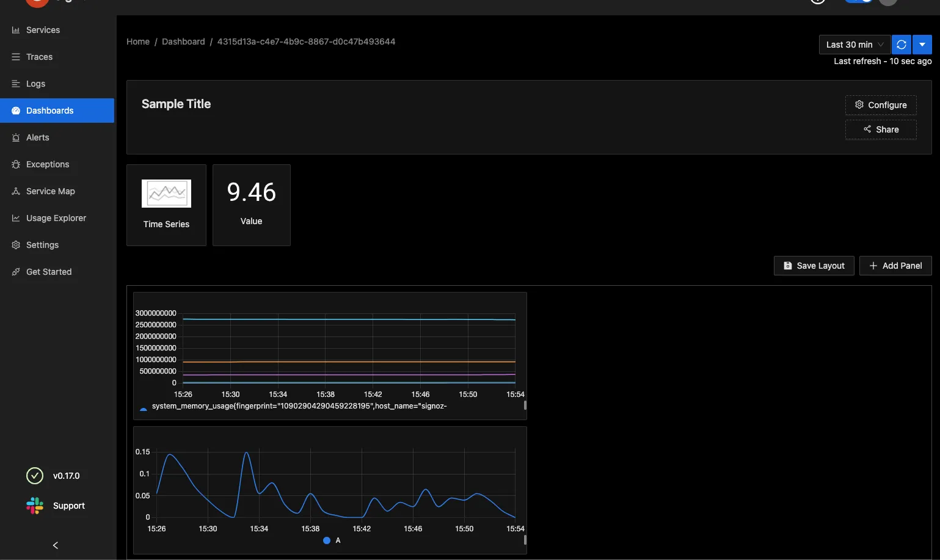
Task: Click the share icon on the Share button
Action: (867, 129)
